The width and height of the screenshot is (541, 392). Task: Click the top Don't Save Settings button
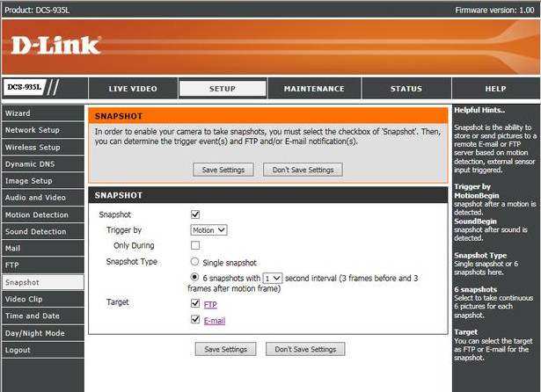(x=303, y=170)
